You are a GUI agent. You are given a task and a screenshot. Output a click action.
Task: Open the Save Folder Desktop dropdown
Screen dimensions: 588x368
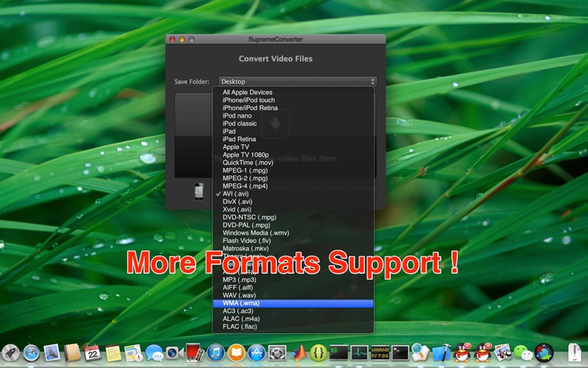coord(298,82)
